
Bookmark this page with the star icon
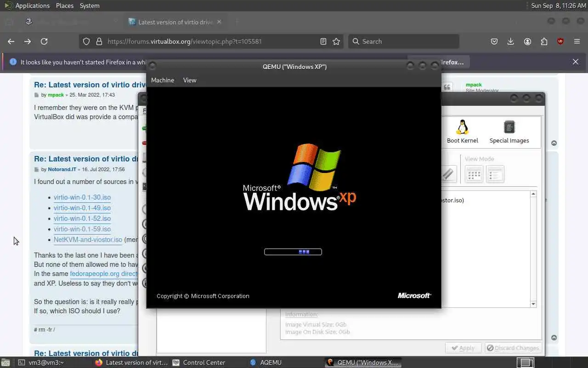point(336,41)
